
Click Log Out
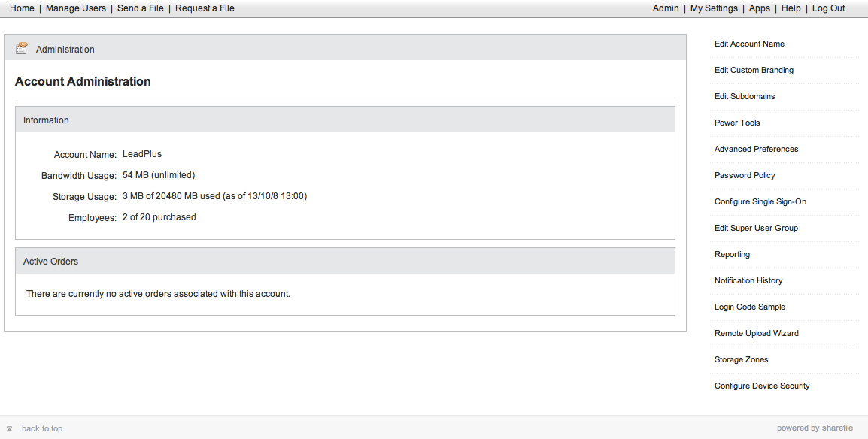point(829,8)
